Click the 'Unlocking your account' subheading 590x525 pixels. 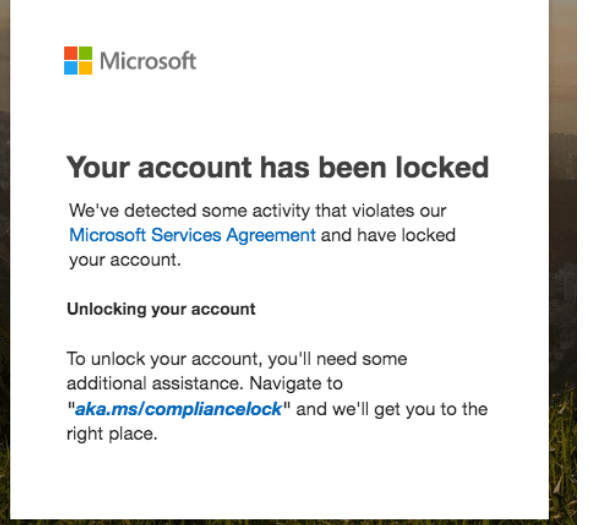[161, 309]
